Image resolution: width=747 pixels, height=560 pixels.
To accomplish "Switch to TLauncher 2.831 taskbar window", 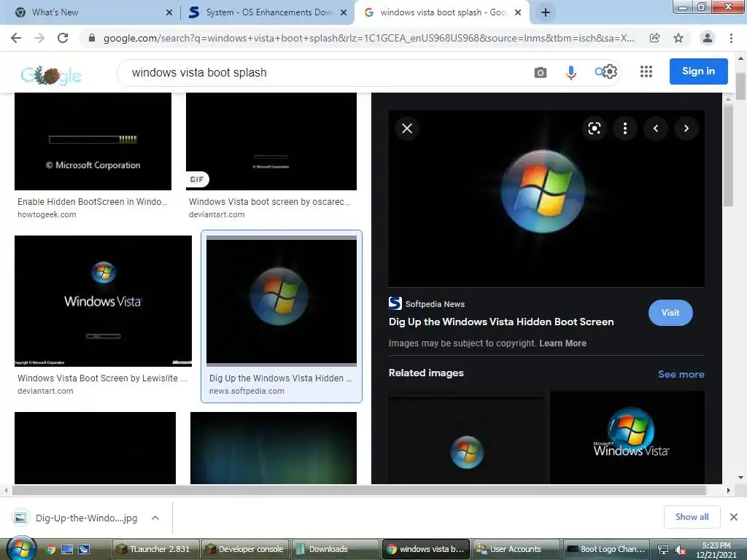I will [x=155, y=549].
